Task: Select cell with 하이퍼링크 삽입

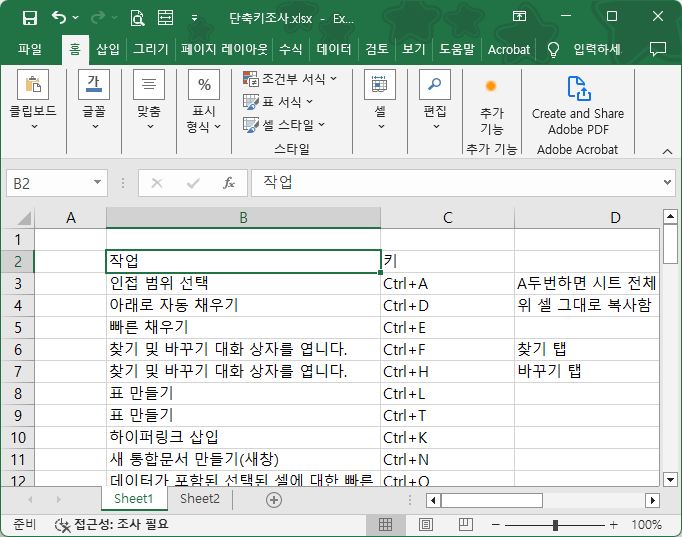Action: (x=243, y=438)
